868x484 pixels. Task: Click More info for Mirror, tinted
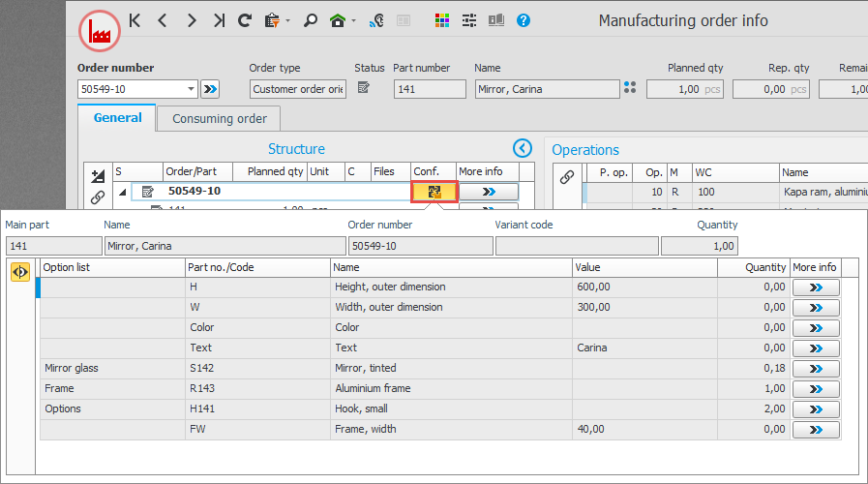[815, 368]
